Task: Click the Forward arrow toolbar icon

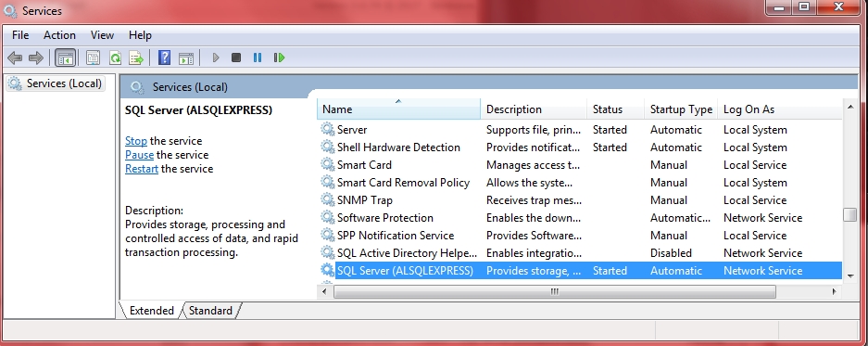Action: pyautogui.click(x=36, y=58)
